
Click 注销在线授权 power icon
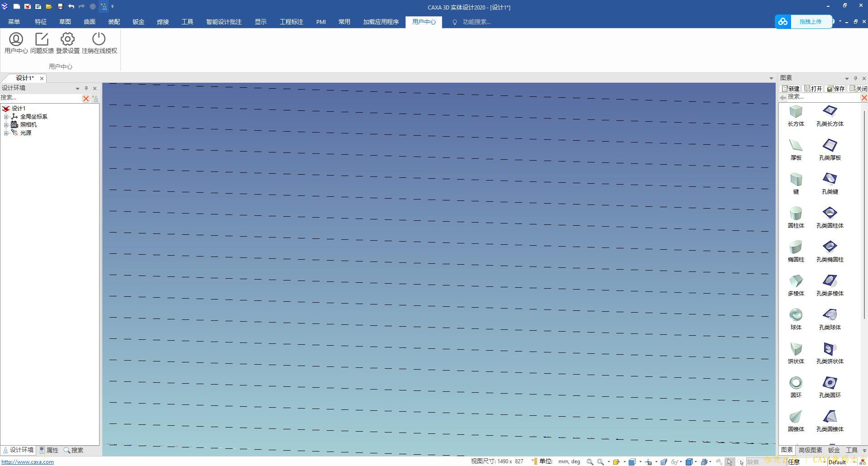click(99, 40)
